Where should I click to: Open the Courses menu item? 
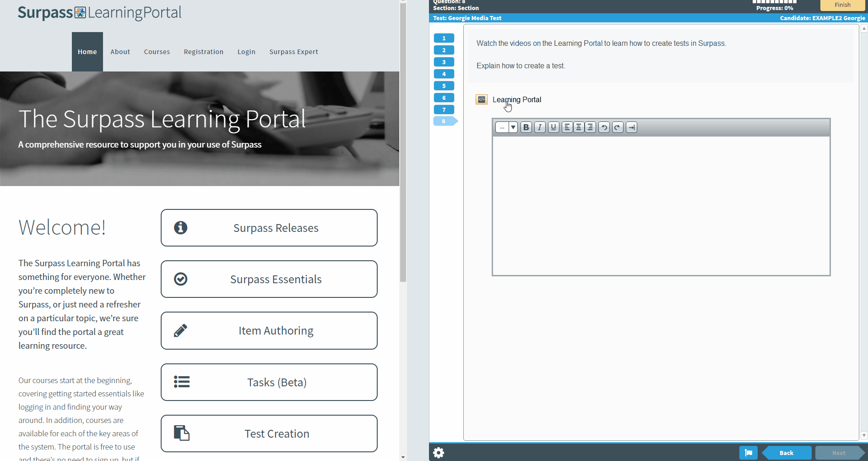point(157,52)
